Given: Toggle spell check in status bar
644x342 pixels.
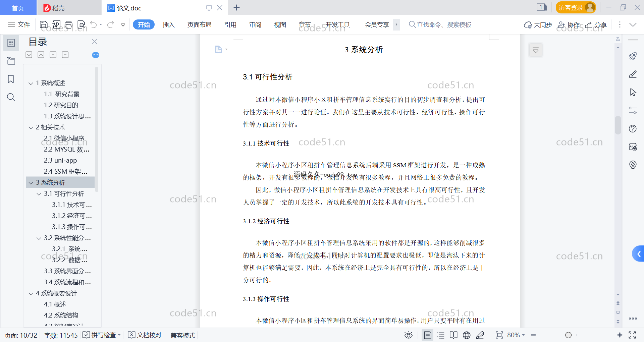Looking at the screenshot, I should [101, 335].
